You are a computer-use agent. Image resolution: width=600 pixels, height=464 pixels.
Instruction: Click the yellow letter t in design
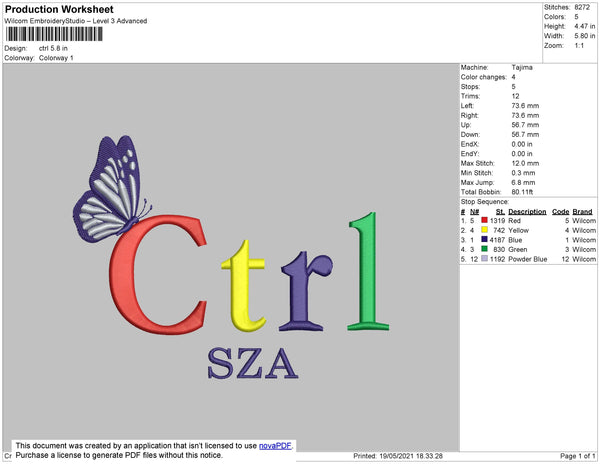(x=243, y=286)
